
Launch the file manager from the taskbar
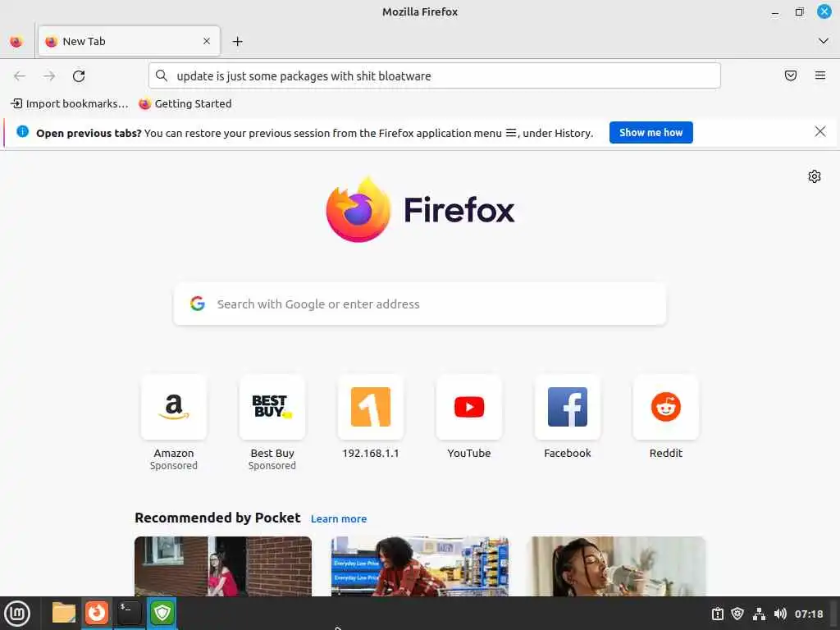point(64,613)
